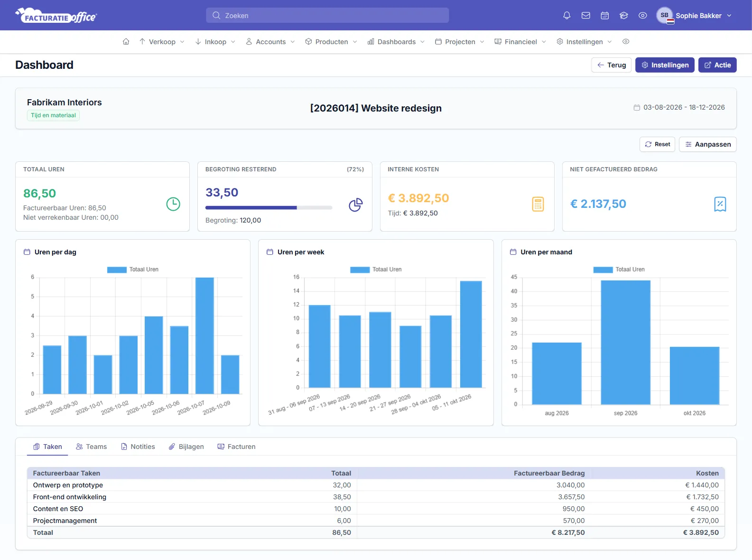Click the aug 2026 bar in monthly chart
The image size is (752, 560).
tap(557, 373)
